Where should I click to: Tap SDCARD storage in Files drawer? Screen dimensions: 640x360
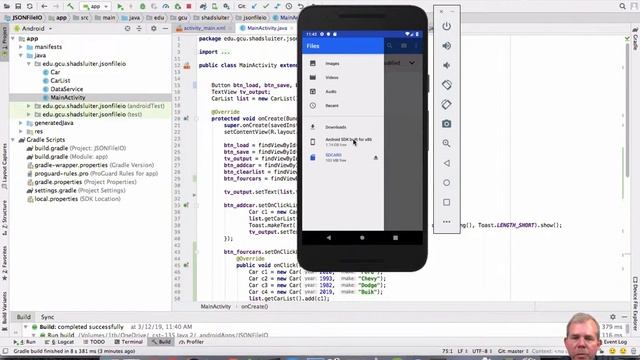[343, 158]
